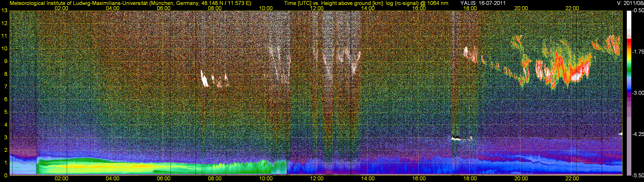Click 18:00 on the lower time axis
The height and width of the screenshot is (182, 644).
tap(470, 179)
